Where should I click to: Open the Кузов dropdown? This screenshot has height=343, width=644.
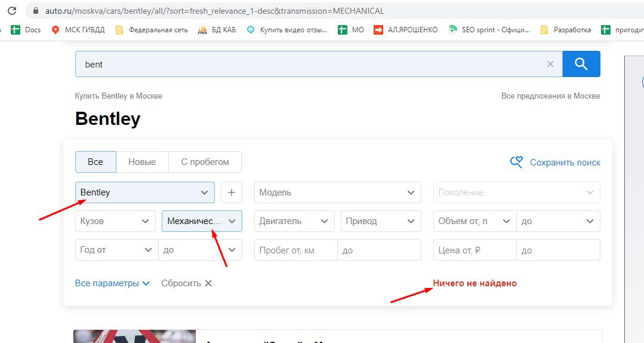pyautogui.click(x=115, y=221)
